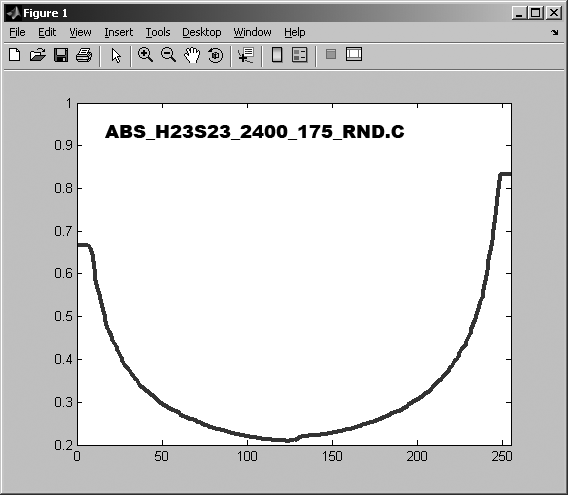
Task: Show Plot Tools and dock figure
Action: pyautogui.click(x=354, y=54)
